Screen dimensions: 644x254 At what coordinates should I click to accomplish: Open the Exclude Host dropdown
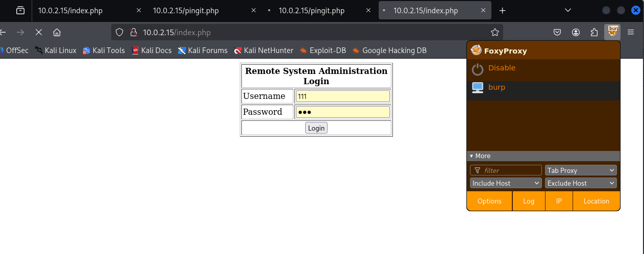[581, 183]
